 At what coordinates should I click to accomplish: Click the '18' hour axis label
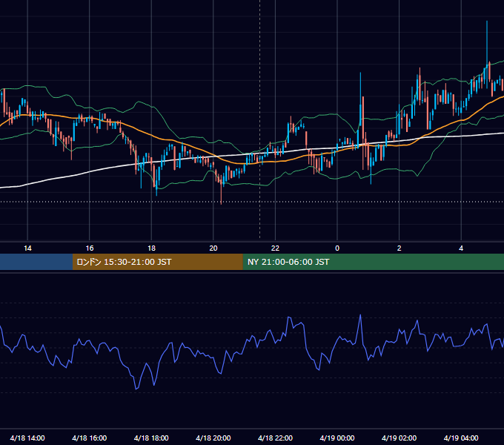(151, 248)
